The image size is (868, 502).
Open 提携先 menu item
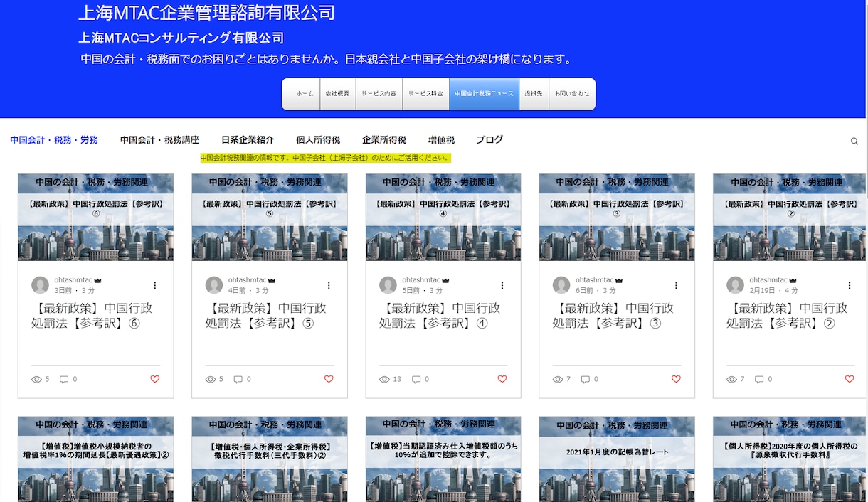pos(534,94)
